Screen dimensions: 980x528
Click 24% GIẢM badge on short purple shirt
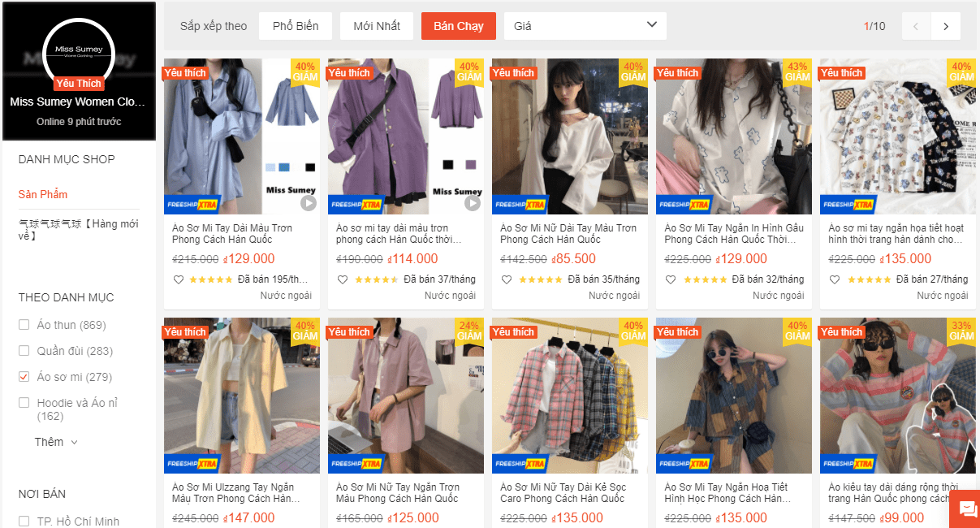[469, 331]
